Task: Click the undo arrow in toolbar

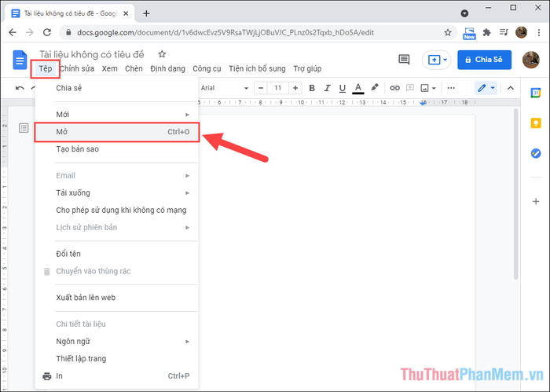Action: pos(20,88)
